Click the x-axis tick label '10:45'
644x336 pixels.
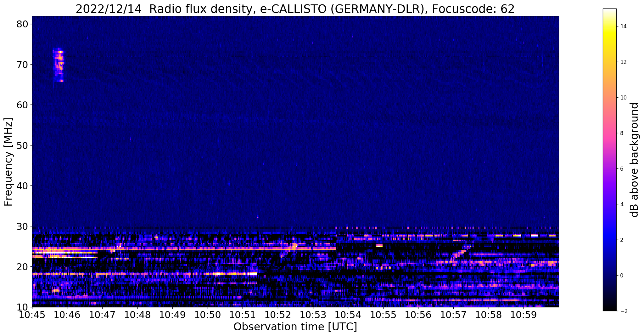coord(32,315)
